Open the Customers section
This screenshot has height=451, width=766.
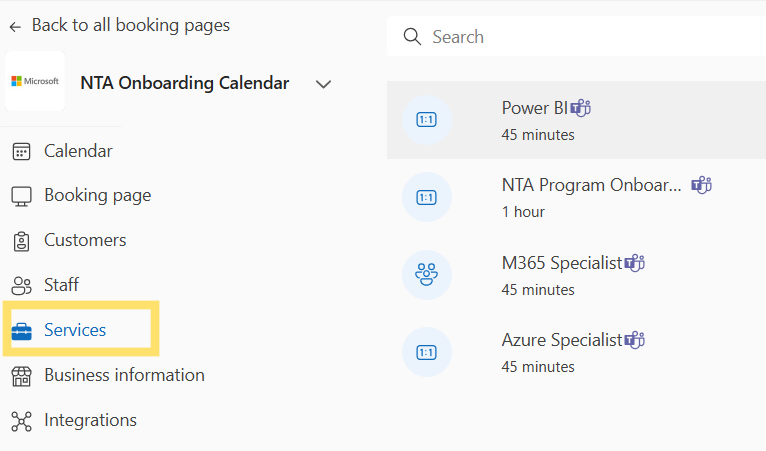tap(85, 240)
